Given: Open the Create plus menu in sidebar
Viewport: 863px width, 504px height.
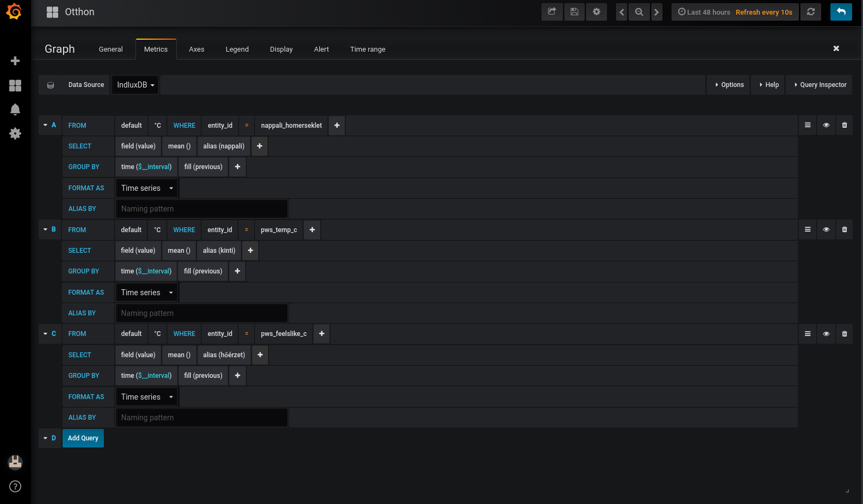Looking at the screenshot, I should tap(15, 61).
